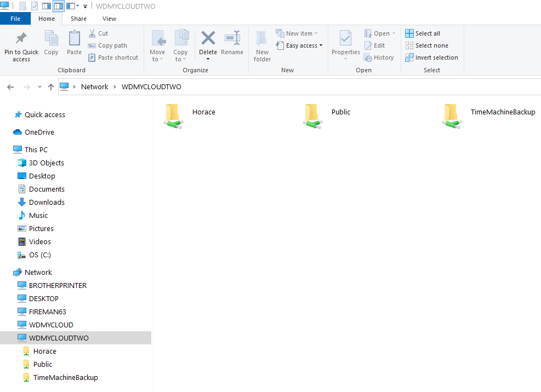Click the Properties checkmark icon
Image resolution: width=541 pixels, height=392 pixels.
[x=345, y=38]
